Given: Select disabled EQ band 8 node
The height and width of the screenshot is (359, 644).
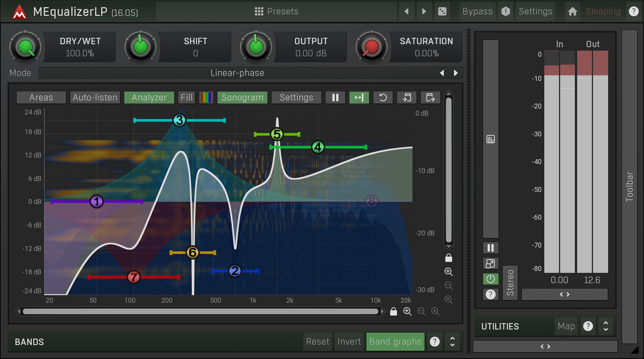Looking at the screenshot, I should [372, 201].
